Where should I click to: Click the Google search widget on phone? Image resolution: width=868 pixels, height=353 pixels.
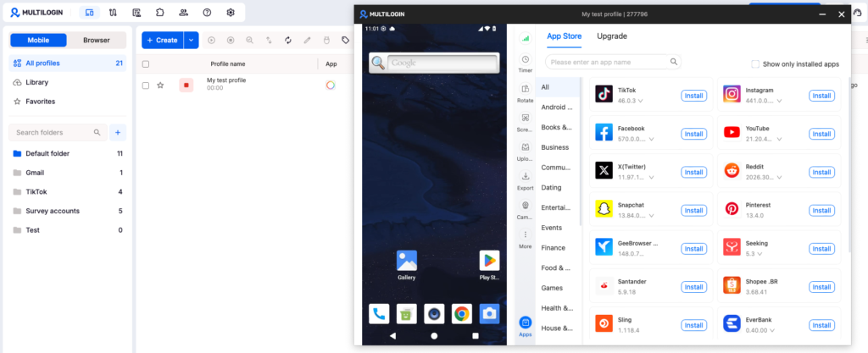pyautogui.click(x=434, y=63)
